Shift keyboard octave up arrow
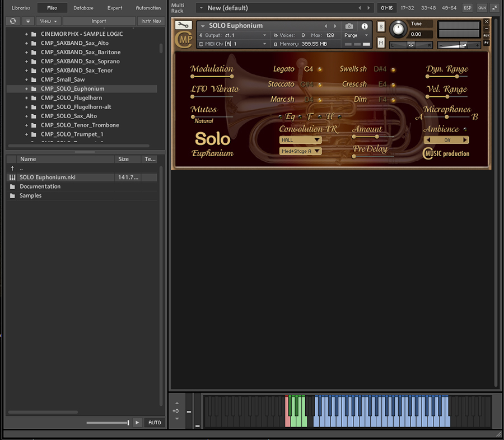The width and height of the screenshot is (504, 440). [177, 403]
